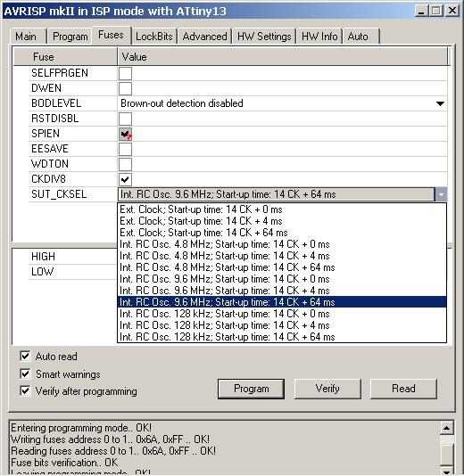Click the SUT_CKSEL fuse name

[59, 194]
